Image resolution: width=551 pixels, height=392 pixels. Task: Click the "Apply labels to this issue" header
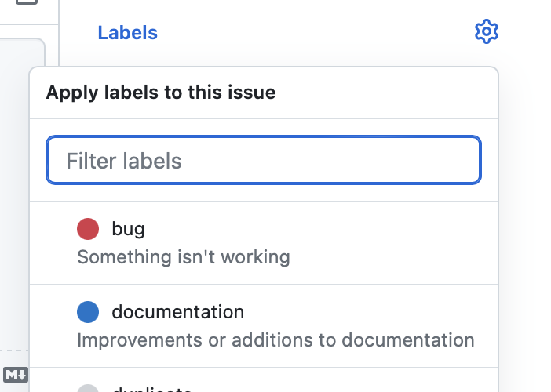161,93
